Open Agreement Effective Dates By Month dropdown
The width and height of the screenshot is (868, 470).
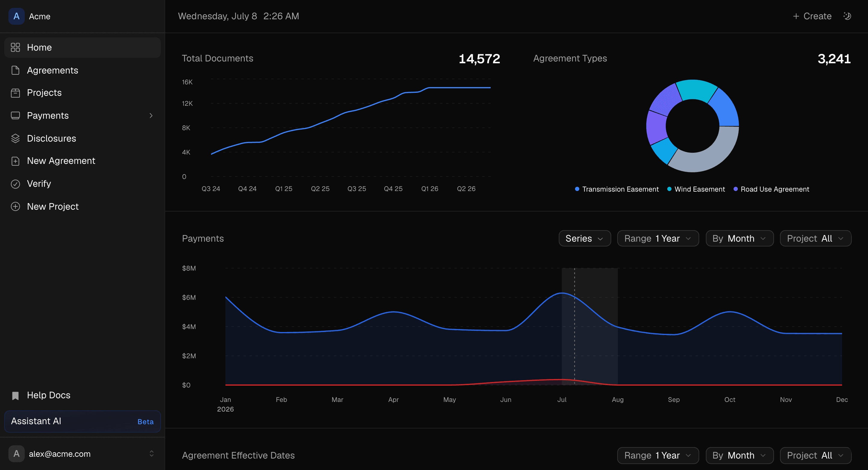pyautogui.click(x=739, y=456)
